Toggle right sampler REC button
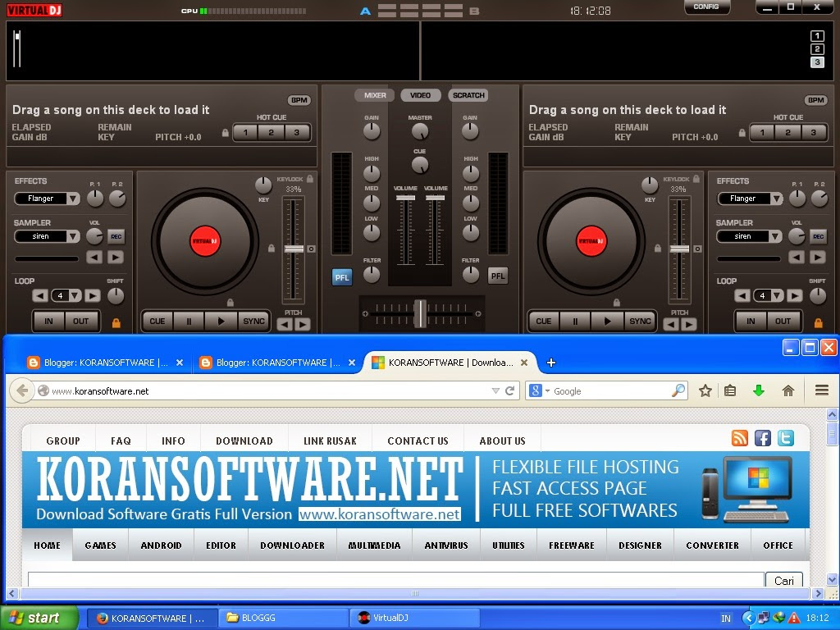 [x=818, y=237]
